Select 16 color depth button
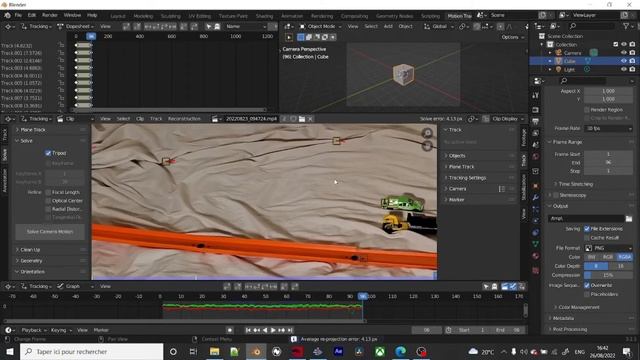 (x=620, y=266)
